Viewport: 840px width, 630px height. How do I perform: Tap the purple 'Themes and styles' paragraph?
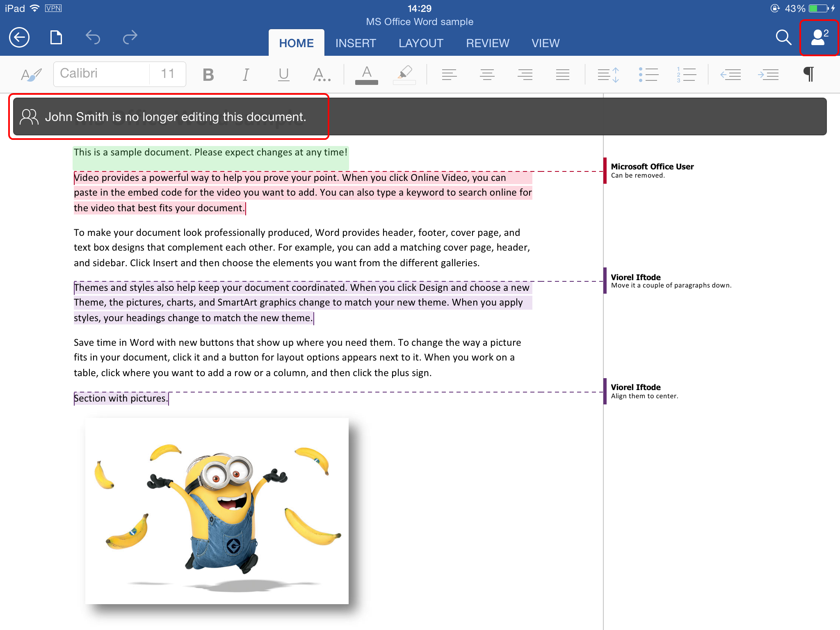pos(303,303)
